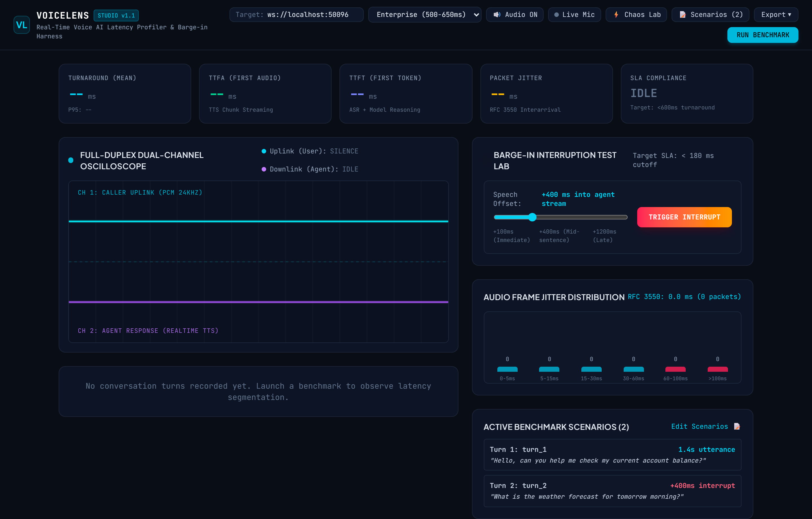Viewport: 812px width, 519px height.
Task: Click the cyan CH 1 waveform trace
Action: coord(258,221)
